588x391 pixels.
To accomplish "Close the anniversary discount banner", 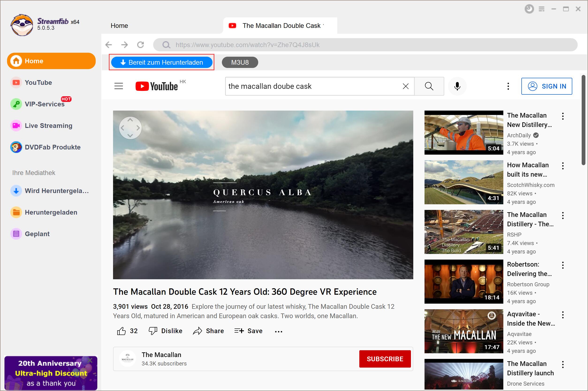I will pyautogui.click(x=90, y=360).
